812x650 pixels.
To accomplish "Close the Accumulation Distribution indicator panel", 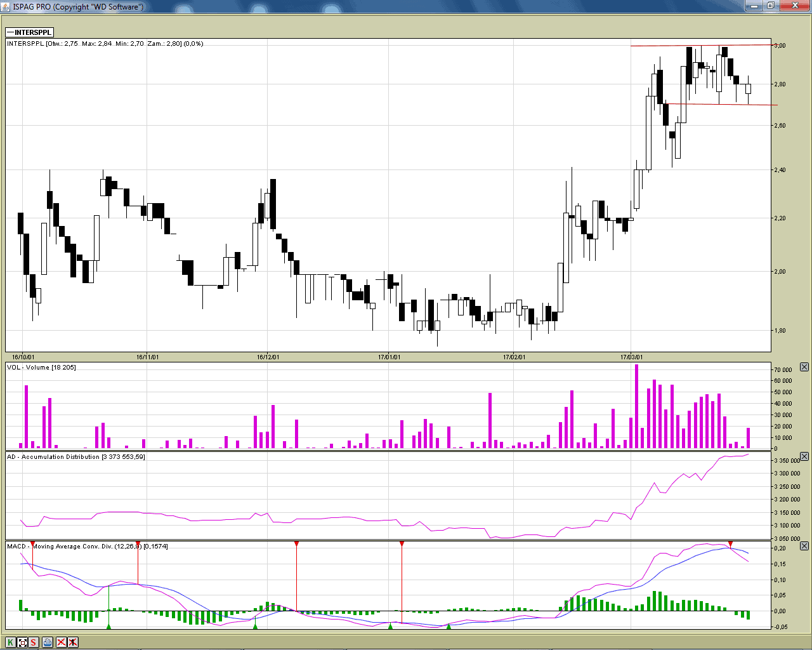I will tap(804, 456).
